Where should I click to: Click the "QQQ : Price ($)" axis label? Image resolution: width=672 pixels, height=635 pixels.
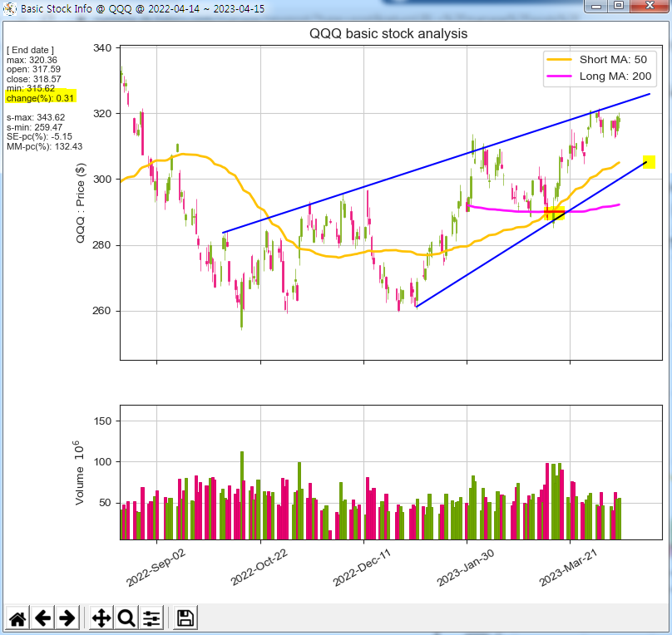tap(80, 203)
